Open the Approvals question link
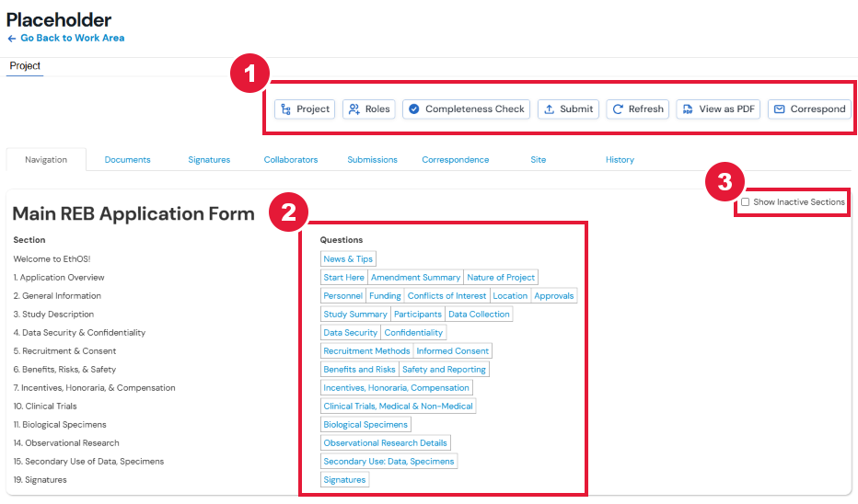Screen dimensions: 858x504 (x=554, y=296)
